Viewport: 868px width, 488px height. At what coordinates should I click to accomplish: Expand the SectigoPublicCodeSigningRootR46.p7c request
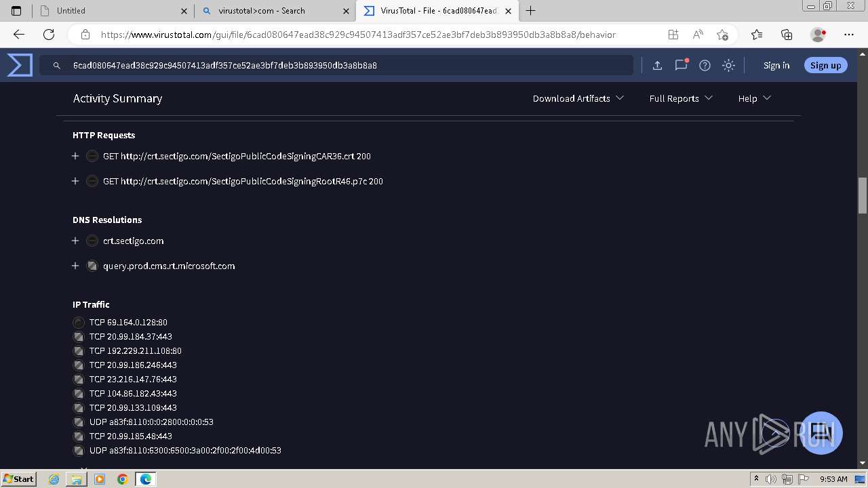point(75,181)
